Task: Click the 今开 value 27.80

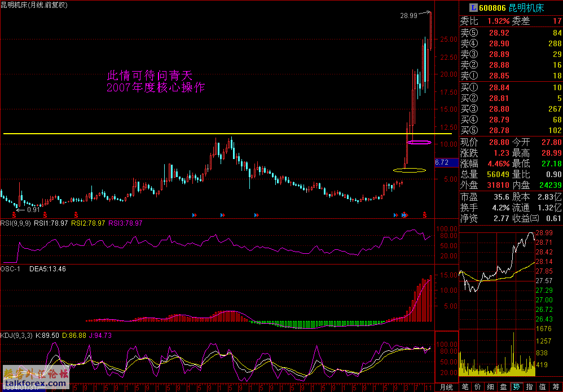Action: tap(551, 142)
